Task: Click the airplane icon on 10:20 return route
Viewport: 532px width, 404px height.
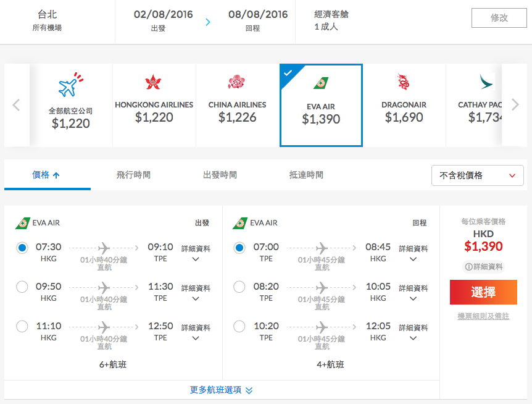Action: coord(322,327)
